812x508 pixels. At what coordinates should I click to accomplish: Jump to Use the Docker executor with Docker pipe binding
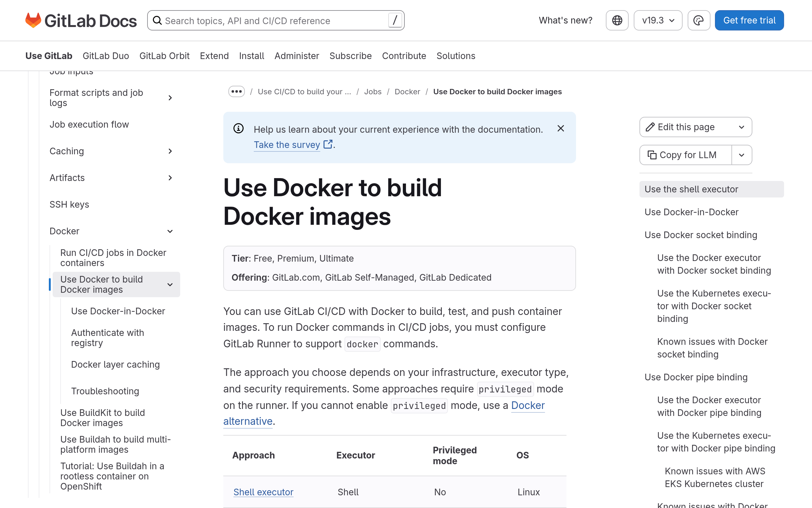point(709,406)
